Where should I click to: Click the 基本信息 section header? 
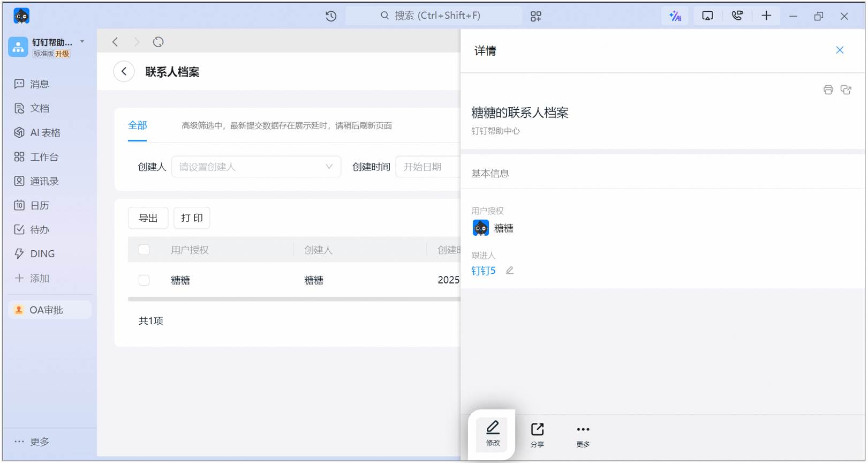pyautogui.click(x=490, y=174)
